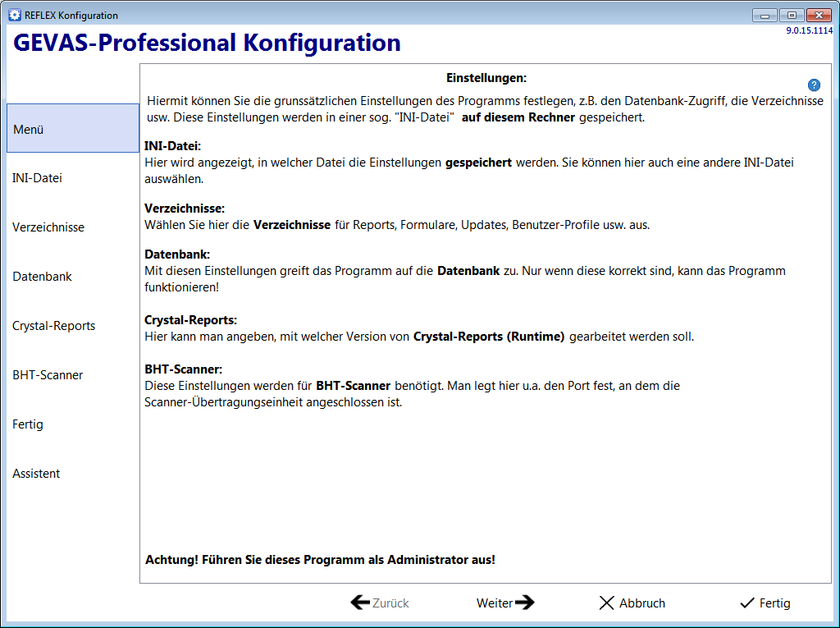
Task: Click the REFLEX Konfiguration gear icon in title bar
Action: (15, 15)
